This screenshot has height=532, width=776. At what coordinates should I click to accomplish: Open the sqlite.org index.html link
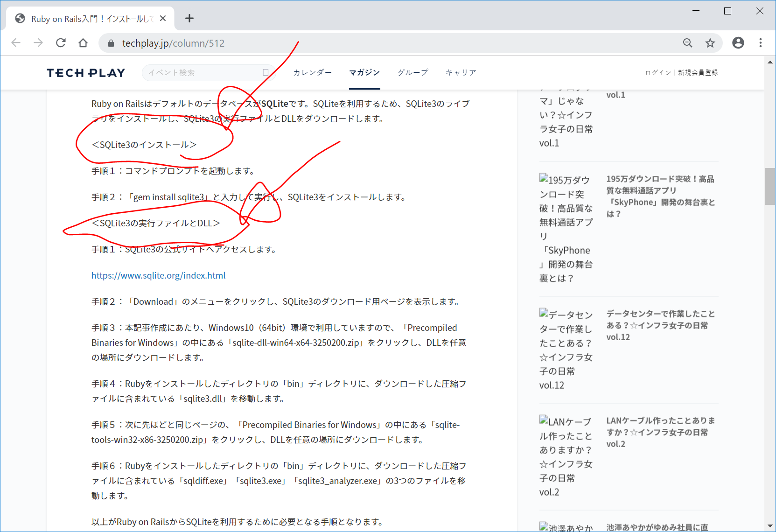[x=158, y=275]
